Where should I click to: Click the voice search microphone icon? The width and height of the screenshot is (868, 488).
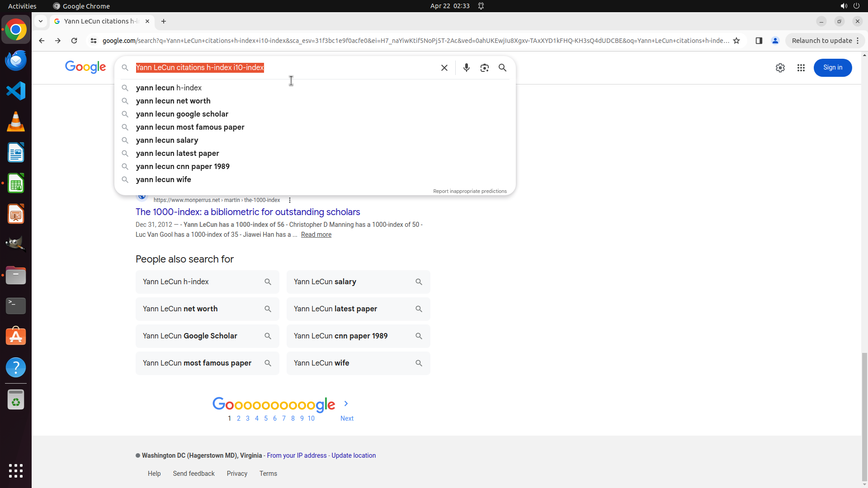coord(466,68)
